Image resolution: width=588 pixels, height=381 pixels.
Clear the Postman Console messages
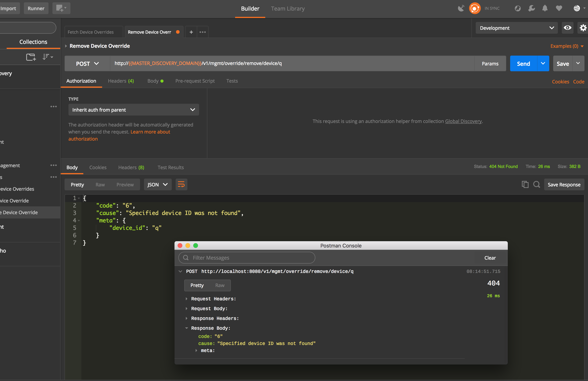point(490,258)
